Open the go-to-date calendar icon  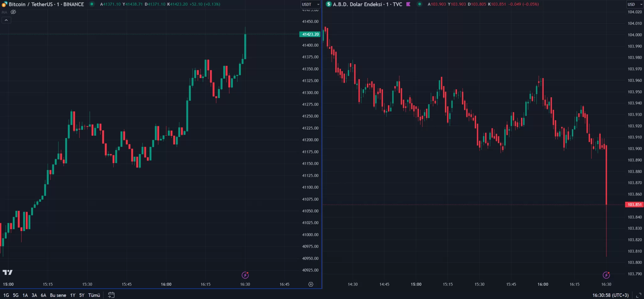pos(111,295)
